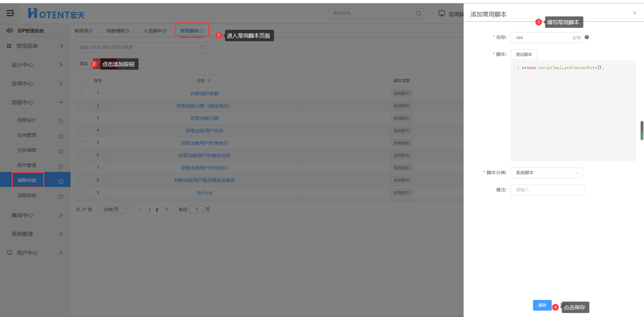Click the search icon in the script list filter box
Viewport: 644px width, 317px height.
pyautogui.click(x=202, y=48)
